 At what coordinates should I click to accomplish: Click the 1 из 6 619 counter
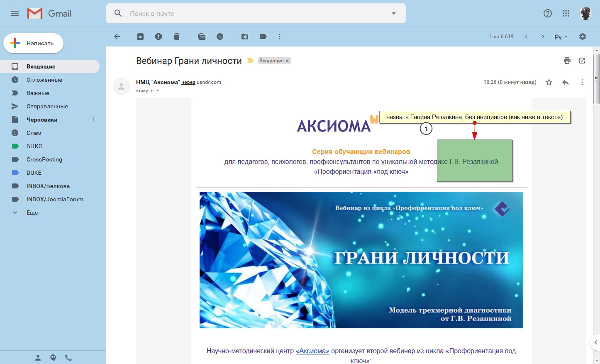coord(501,37)
